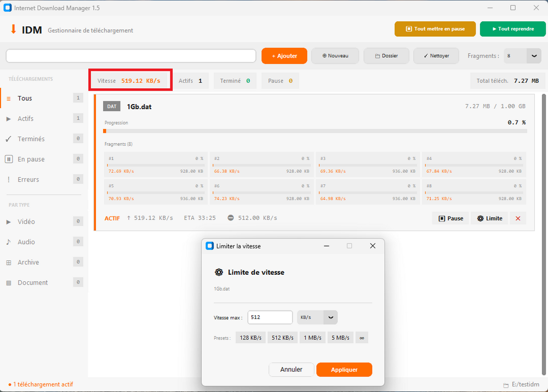Choose the 1 MB/s preset
The image size is (548, 392).
point(312,338)
